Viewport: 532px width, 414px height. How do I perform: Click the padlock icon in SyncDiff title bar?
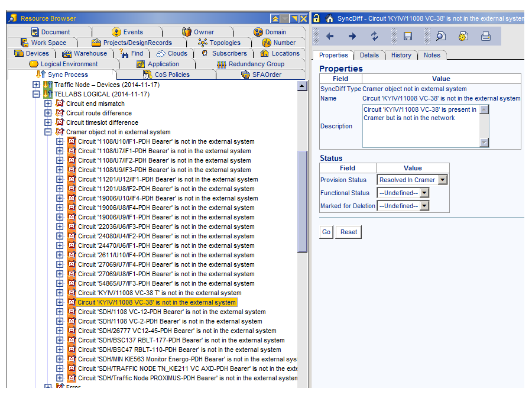pyautogui.click(x=317, y=19)
